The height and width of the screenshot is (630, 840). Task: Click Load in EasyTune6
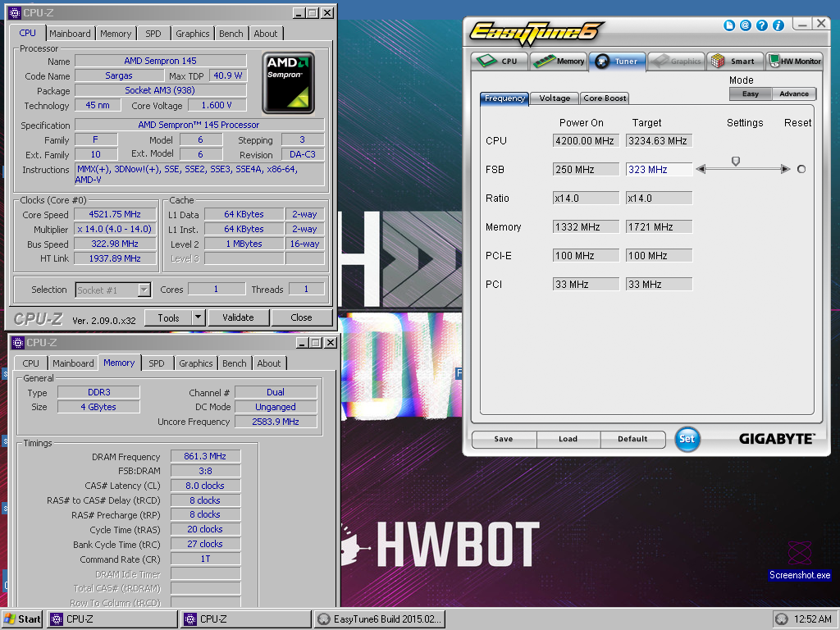pyautogui.click(x=568, y=439)
